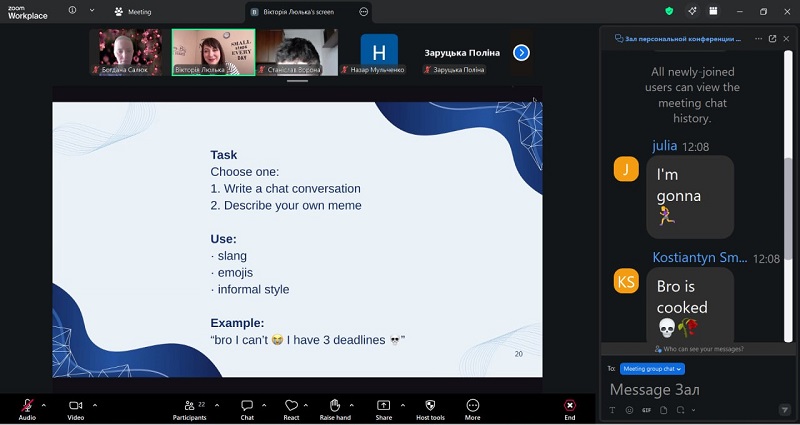Open the AI Companion sparkle icon
800x425 pixels.
(691, 11)
